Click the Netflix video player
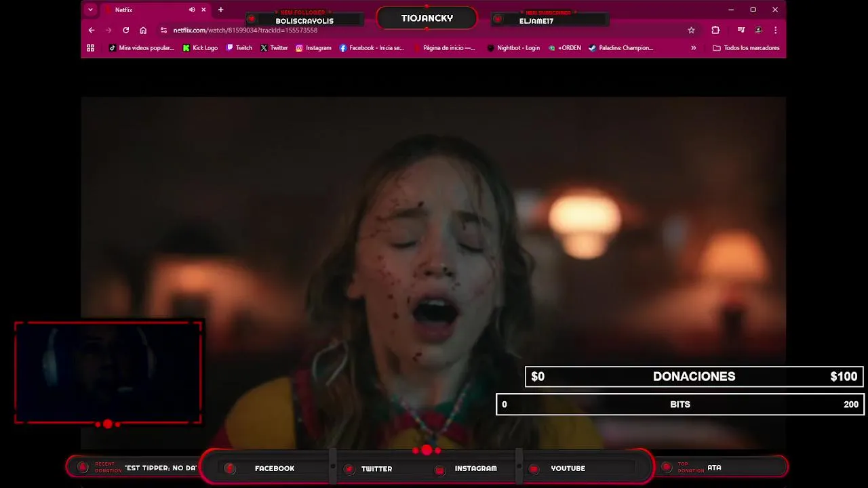 point(433,272)
